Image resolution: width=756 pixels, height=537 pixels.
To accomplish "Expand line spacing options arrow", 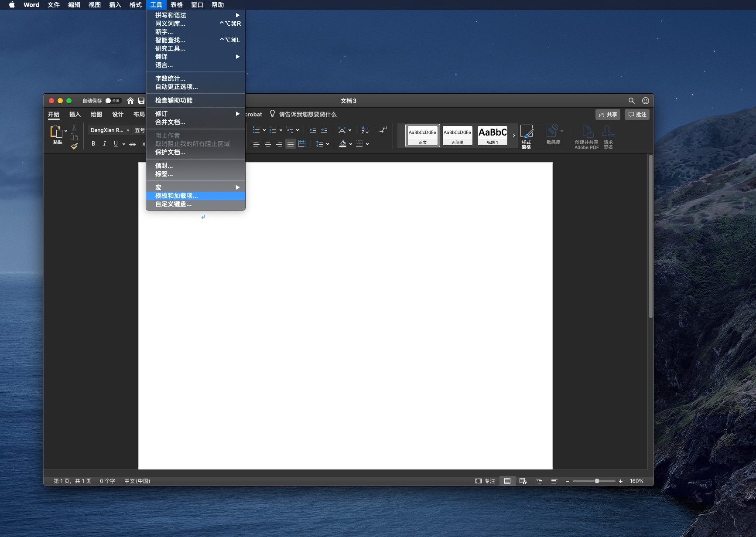I will click(328, 144).
